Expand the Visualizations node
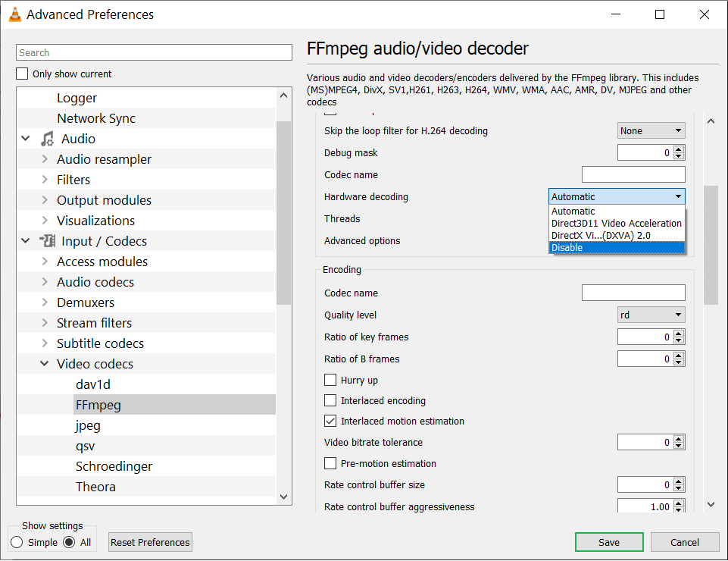Image resolution: width=728 pixels, height=561 pixels. 45,221
